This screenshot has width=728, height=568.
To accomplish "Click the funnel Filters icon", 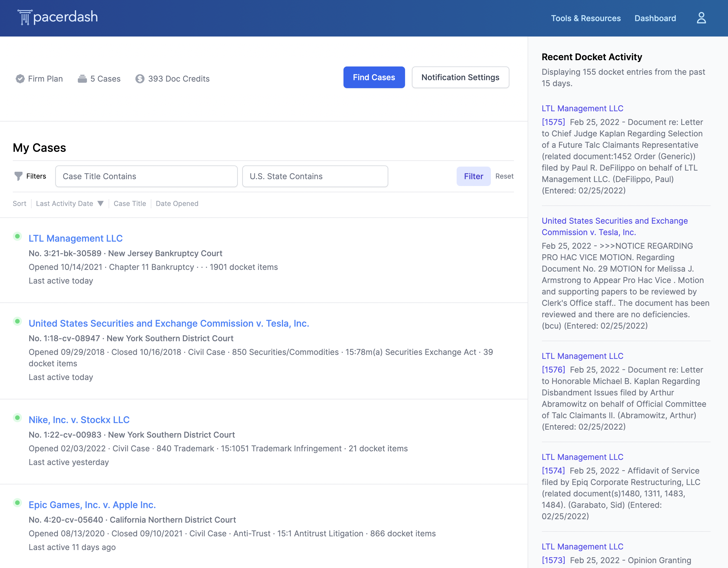I will point(18,176).
